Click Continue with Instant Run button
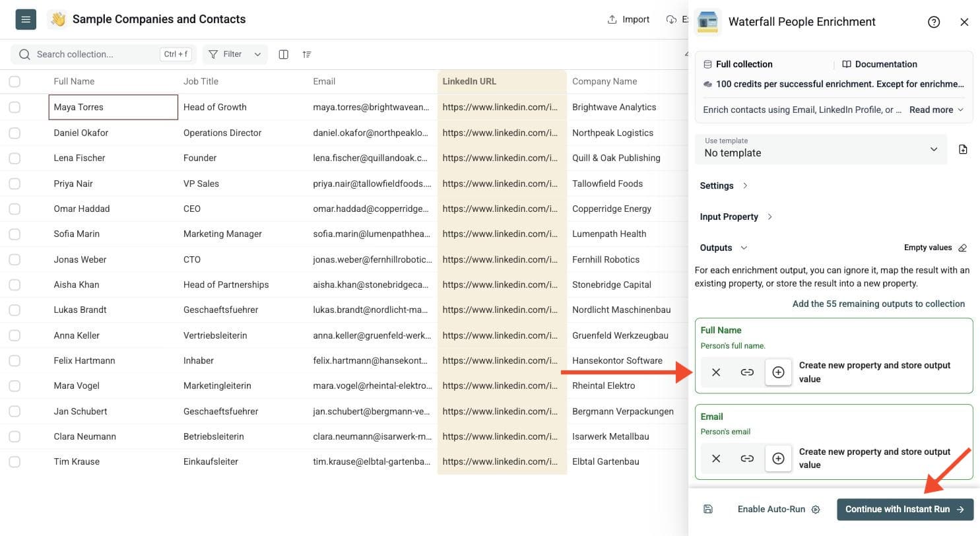 (x=905, y=509)
